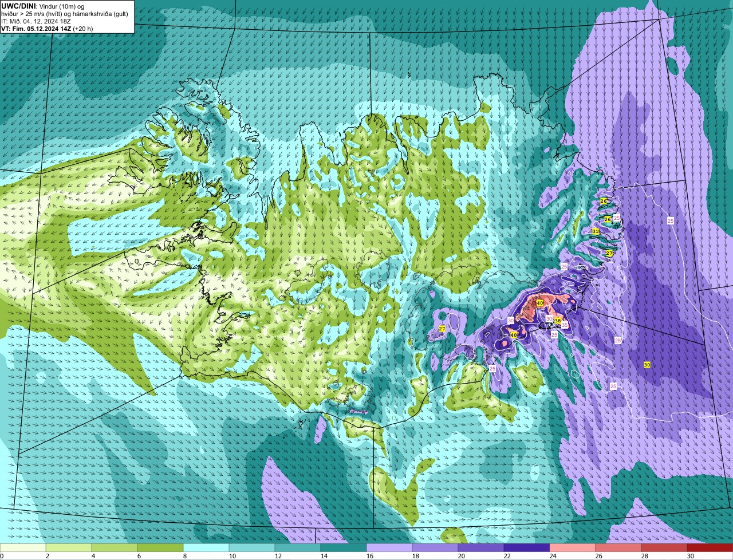This screenshot has width=733, height=560.
Task: Click the colorbar tick label '16'
Action: (x=370, y=556)
